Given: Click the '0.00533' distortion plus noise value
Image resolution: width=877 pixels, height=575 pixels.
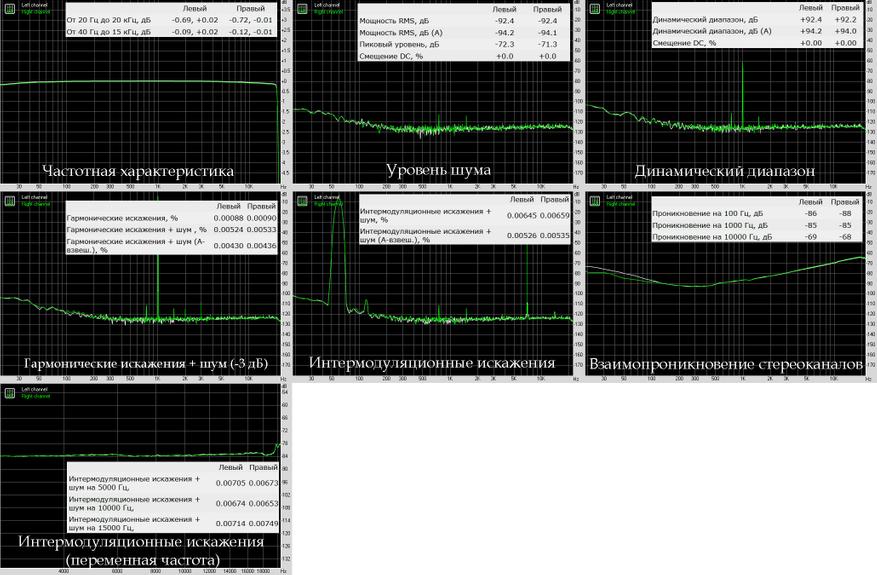Looking at the screenshot, I should pyautogui.click(x=262, y=229).
